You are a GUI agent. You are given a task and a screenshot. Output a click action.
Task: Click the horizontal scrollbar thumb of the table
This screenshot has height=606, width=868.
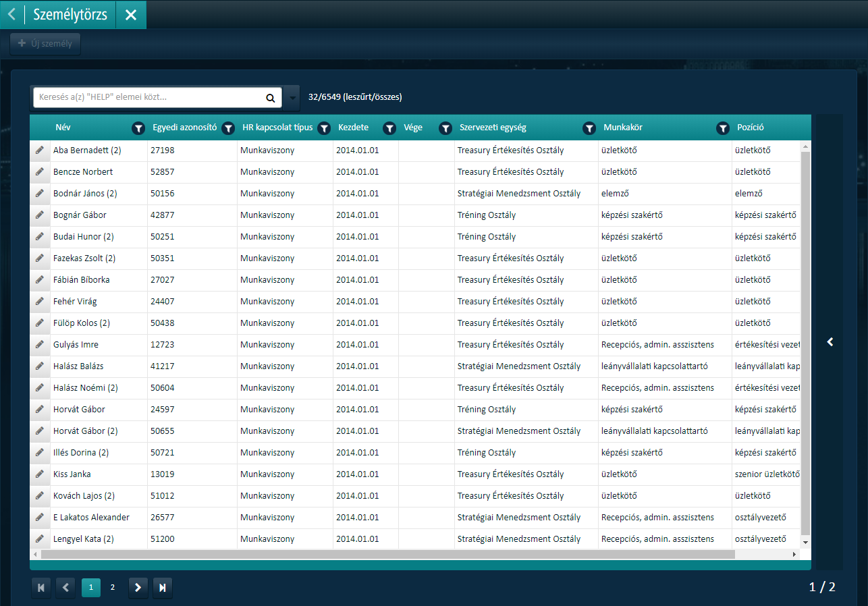coord(387,554)
